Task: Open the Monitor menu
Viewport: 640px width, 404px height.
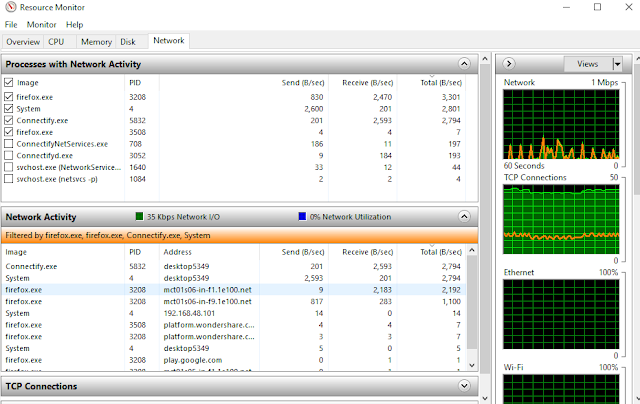Action: coord(41,24)
